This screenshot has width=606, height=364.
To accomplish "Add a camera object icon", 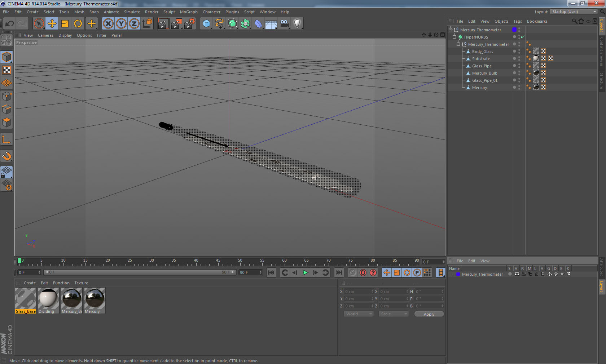I will point(284,24).
